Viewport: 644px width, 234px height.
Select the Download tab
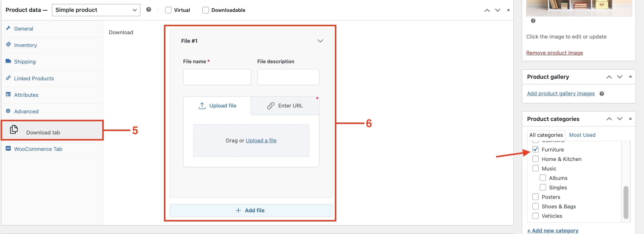pyautogui.click(x=52, y=130)
